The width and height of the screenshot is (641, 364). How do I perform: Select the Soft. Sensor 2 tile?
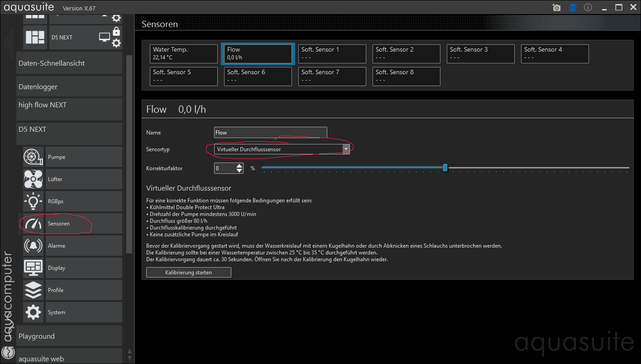click(x=407, y=53)
